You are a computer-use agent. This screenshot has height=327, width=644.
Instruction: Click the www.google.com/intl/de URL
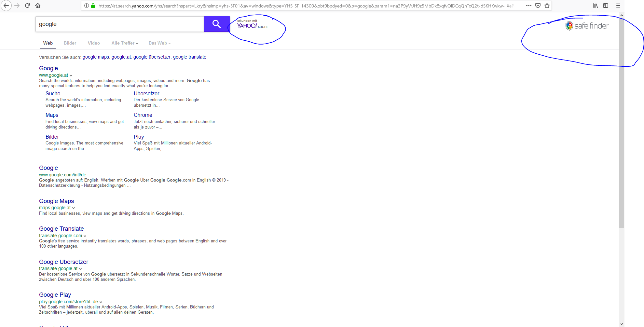click(62, 175)
